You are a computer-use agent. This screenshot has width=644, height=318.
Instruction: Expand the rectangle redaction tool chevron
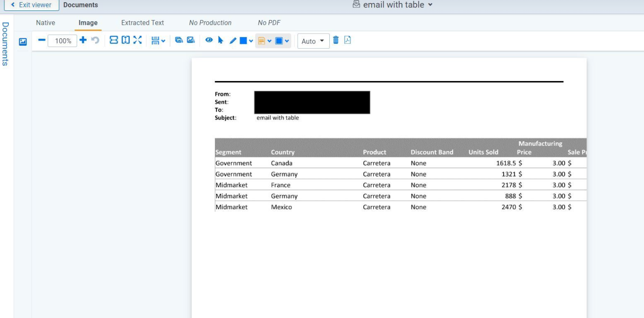(x=287, y=41)
